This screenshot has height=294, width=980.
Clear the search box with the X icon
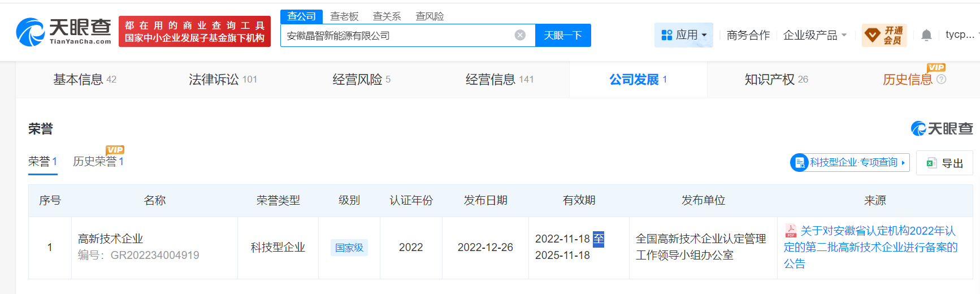[x=520, y=35]
